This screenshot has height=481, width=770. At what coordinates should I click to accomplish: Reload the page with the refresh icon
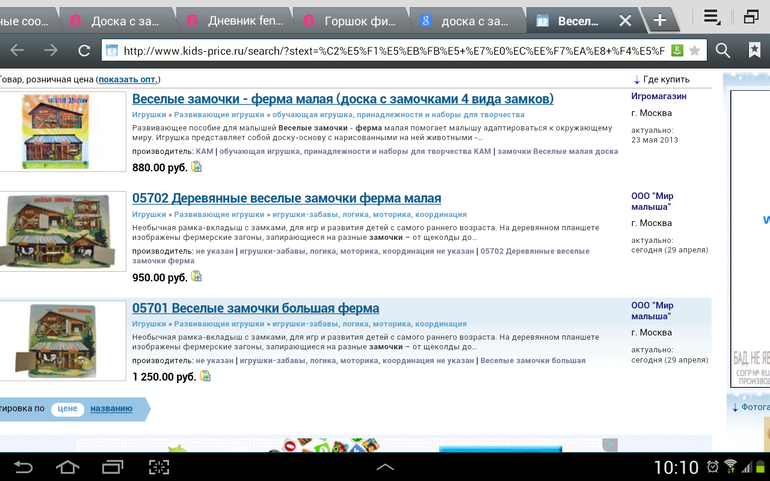click(x=84, y=50)
